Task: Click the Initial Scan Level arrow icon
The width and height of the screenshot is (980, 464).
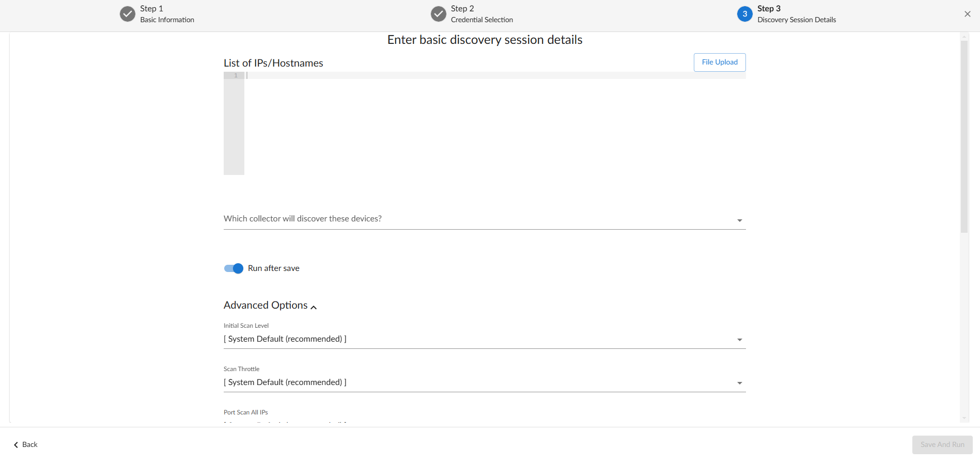Action: click(x=740, y=340)
